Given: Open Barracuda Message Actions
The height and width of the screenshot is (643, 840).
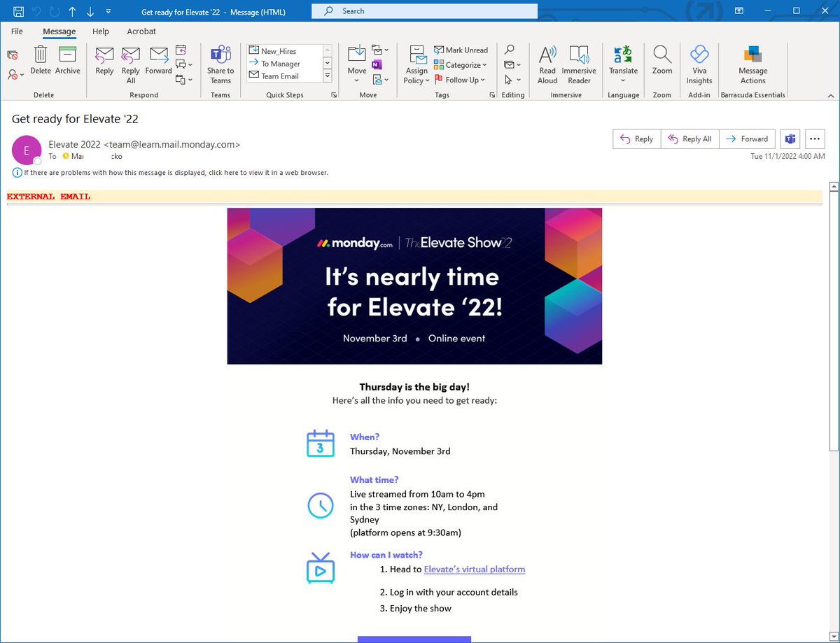Looking at the screenshot, I should (x=753, y=64).
